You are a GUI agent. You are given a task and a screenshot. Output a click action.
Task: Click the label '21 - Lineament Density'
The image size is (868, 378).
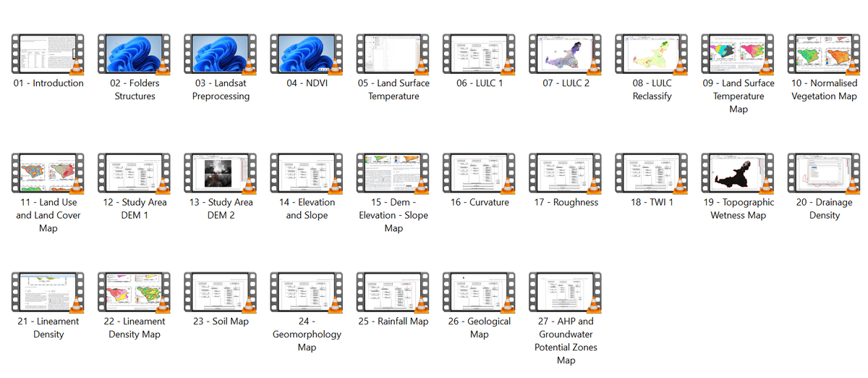pos(48,328)
